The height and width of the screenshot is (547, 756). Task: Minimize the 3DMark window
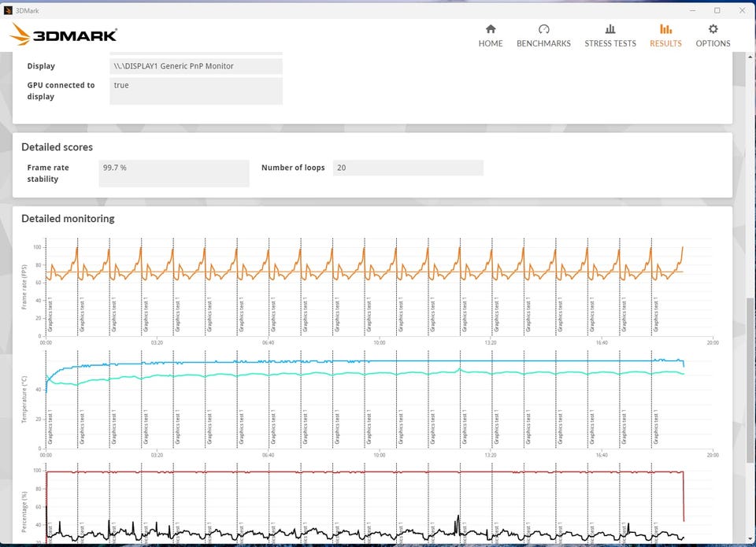click(693, 10)
